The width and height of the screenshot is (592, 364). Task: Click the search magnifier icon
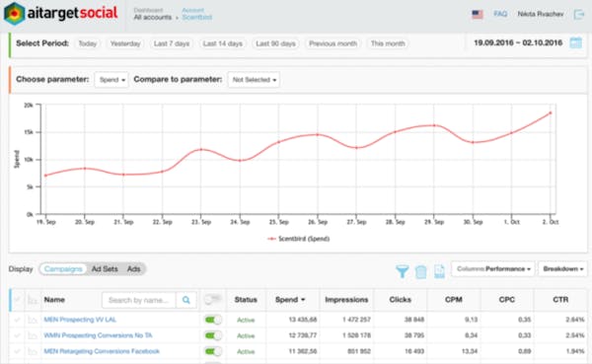click(186, 300)
